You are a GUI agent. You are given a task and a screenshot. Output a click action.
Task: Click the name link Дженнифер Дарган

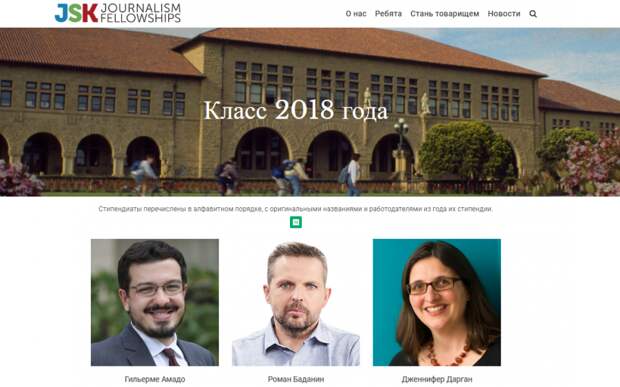[437, 379]
